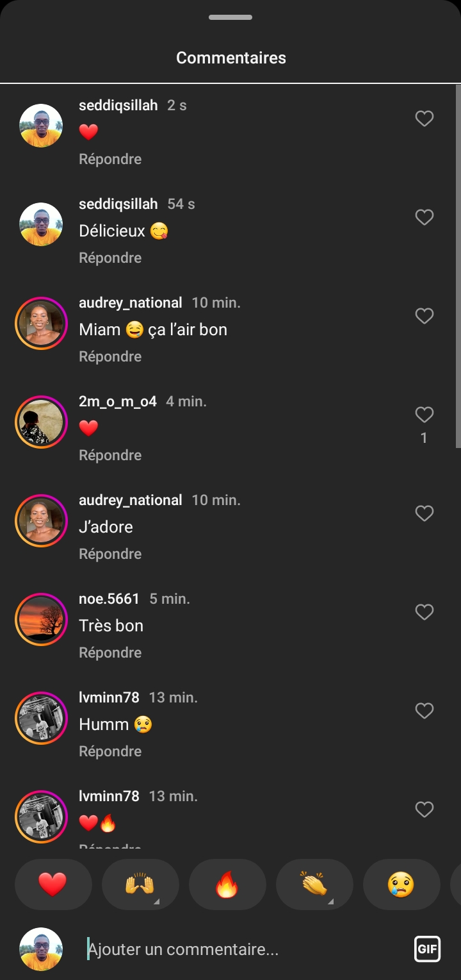Open the lvminn78 username beside "Humm"
Screen dimensions: 461x980
tap(109, 697)
